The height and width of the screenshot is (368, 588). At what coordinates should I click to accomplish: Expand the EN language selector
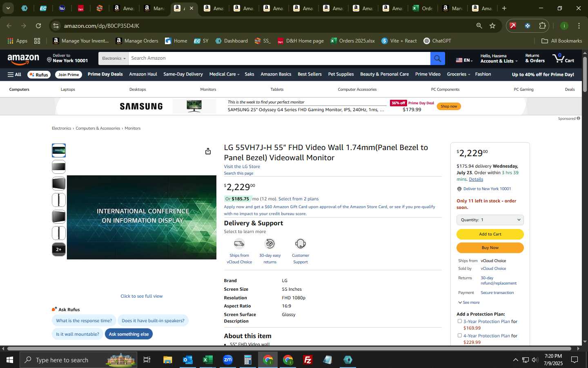tap(464, 60)
